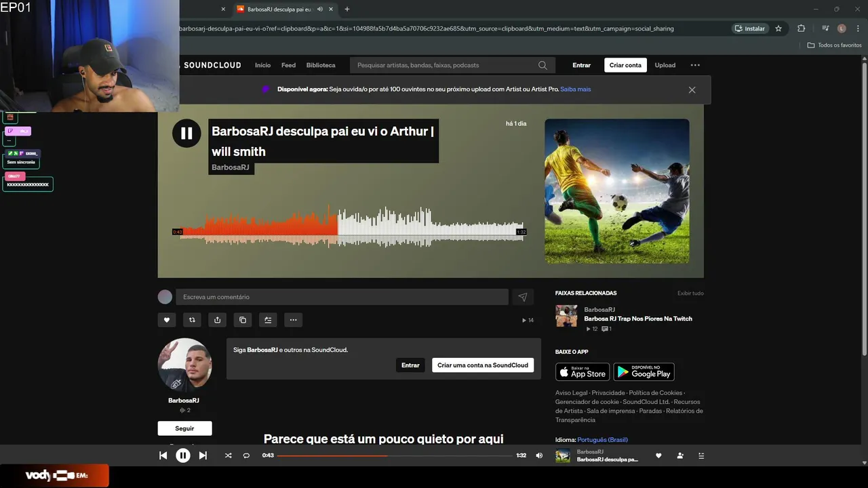Like current track in bottom player
The width and height of the screenshot is (868, 488).
[658, 455]
